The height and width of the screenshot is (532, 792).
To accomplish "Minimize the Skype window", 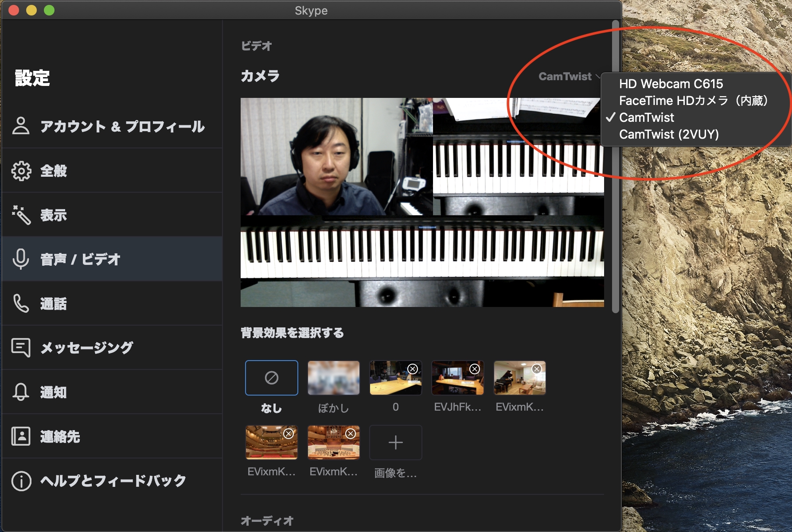I will pos(31,10).
